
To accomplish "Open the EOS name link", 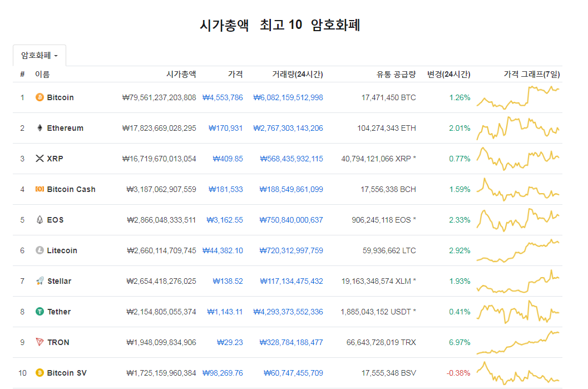I will [x=55, y=220].
